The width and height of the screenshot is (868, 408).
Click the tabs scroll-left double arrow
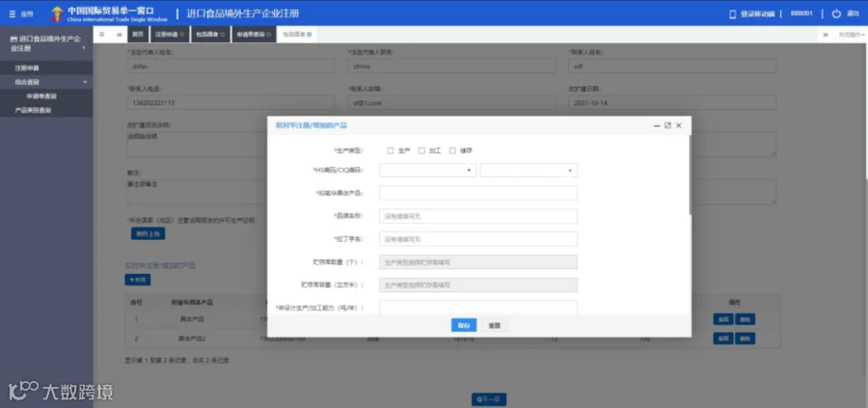click(120, 35)
